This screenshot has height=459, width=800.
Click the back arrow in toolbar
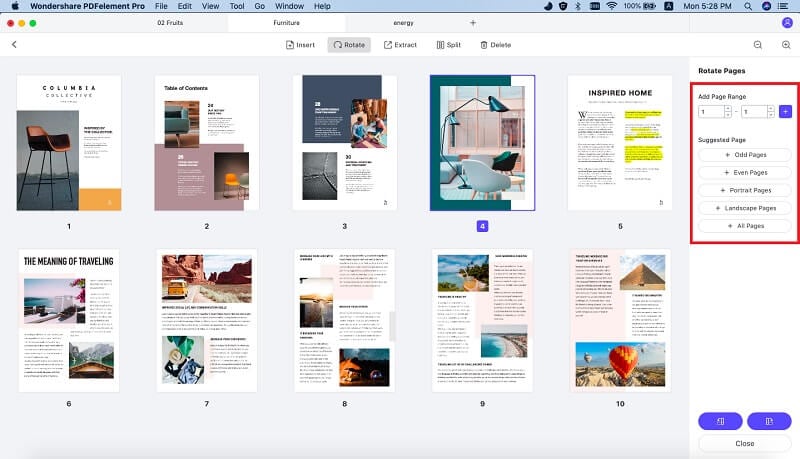tap(14, 44)
